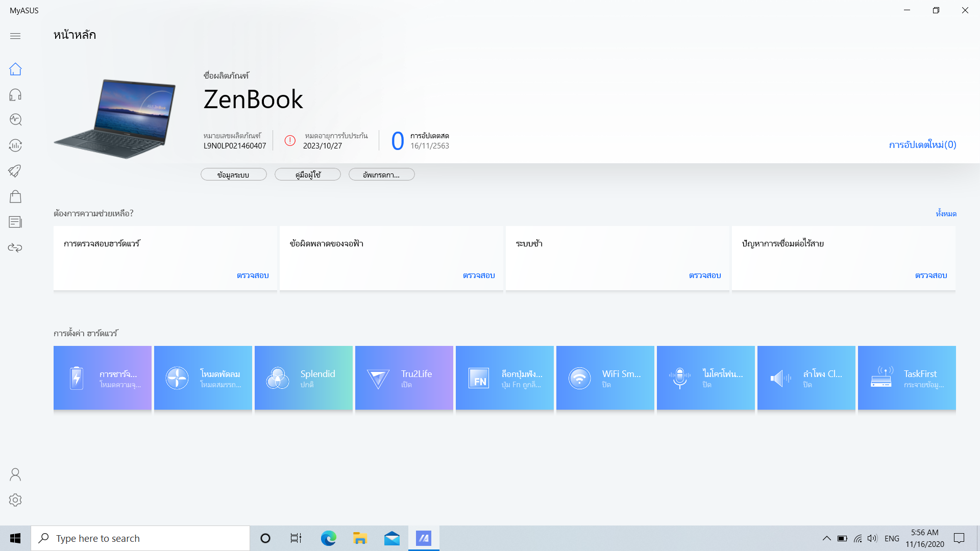
Task: Open Customer Support headset icon
Action: coord(15,94)
